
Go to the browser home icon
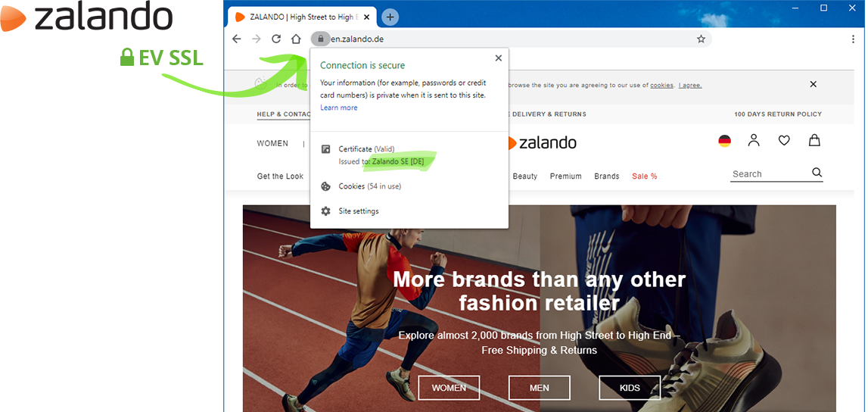point(296,39)
